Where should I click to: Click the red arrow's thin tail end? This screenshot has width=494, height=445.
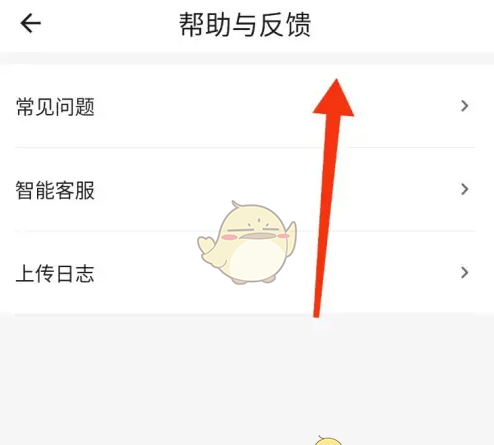[x=317, y=310]
